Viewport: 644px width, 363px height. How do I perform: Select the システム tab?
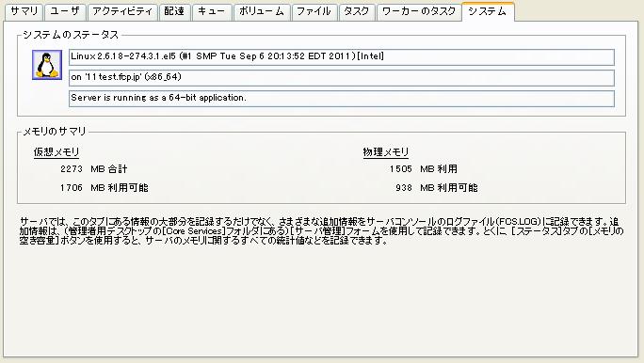488,11
